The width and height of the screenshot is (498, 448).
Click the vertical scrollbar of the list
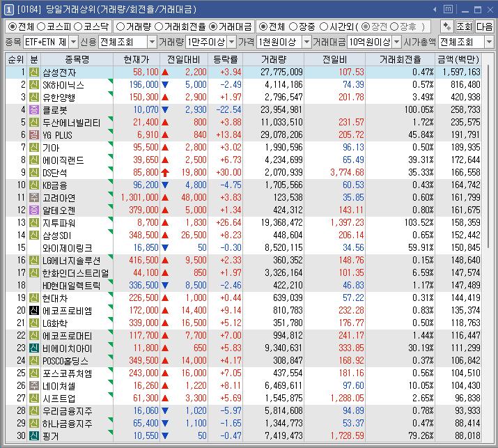coord(488,156)
